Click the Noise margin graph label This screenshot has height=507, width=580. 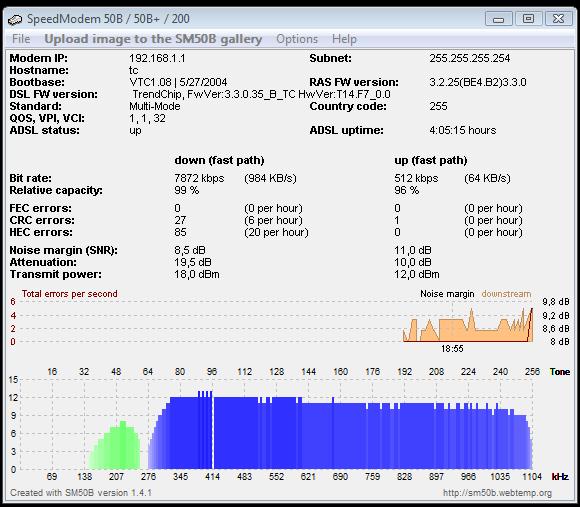[x=447, y=294]
